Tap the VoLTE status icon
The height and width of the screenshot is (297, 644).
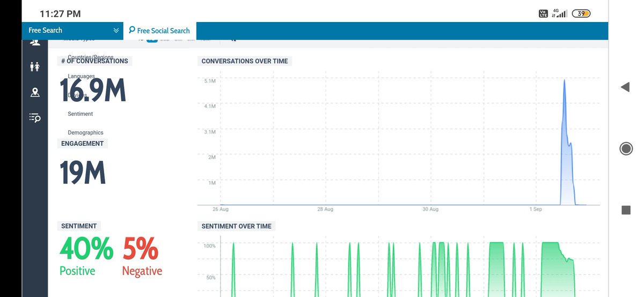(543, 13)
